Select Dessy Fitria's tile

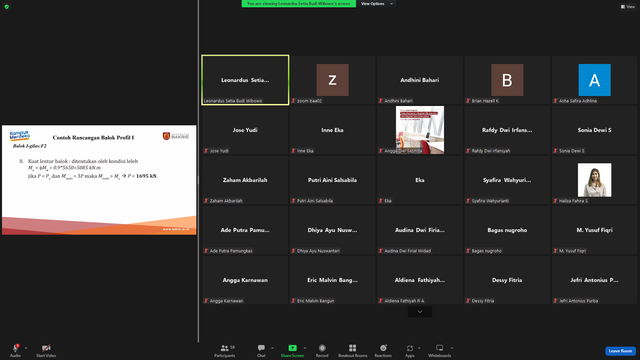[507, 280]
